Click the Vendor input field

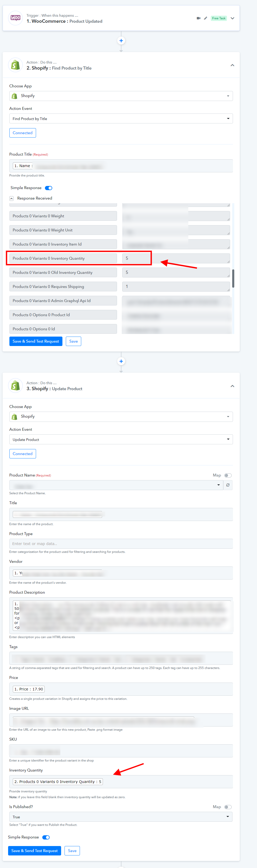[121, 573]
